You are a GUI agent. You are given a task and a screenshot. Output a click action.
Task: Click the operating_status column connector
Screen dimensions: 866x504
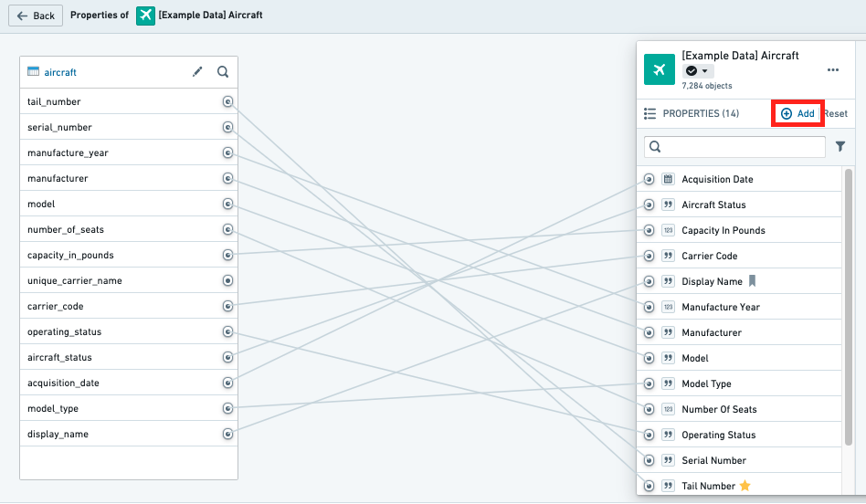227,331
